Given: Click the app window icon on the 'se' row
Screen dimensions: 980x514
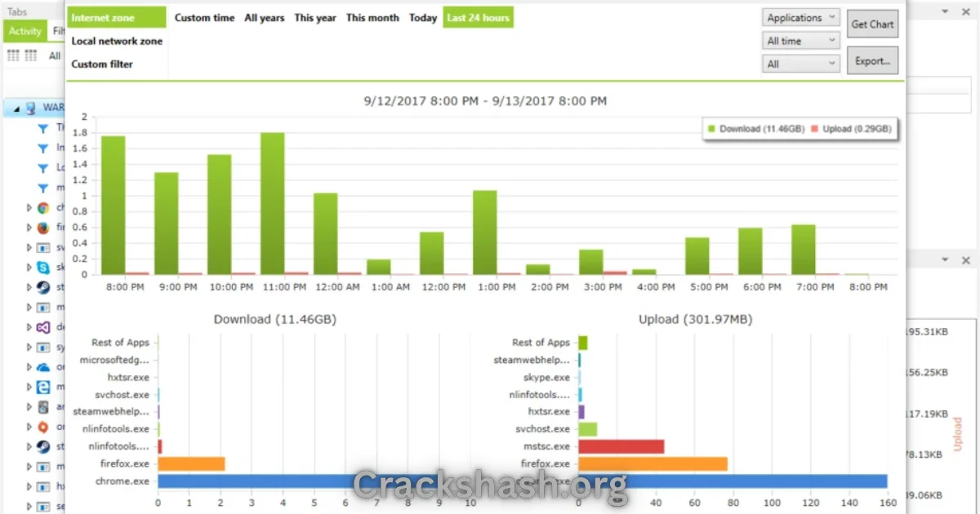Looking at the screenshot, I should (x=43, y=507).
